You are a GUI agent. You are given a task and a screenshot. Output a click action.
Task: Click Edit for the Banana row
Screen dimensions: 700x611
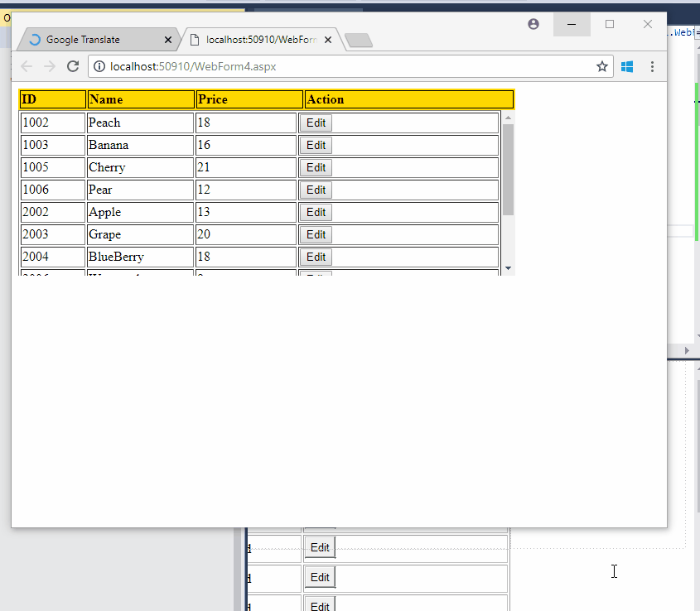315,145
